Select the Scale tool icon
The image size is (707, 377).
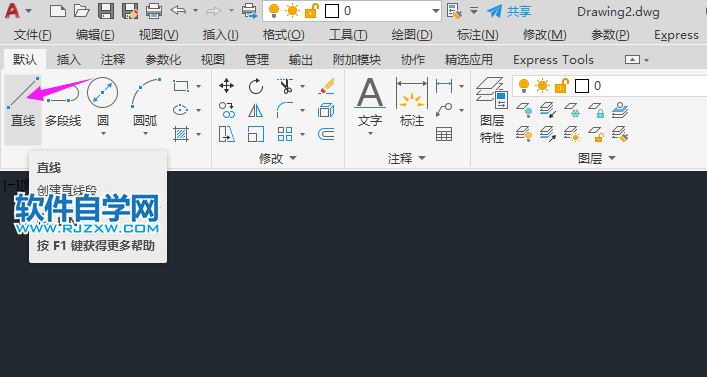click(x=256, y=134)
